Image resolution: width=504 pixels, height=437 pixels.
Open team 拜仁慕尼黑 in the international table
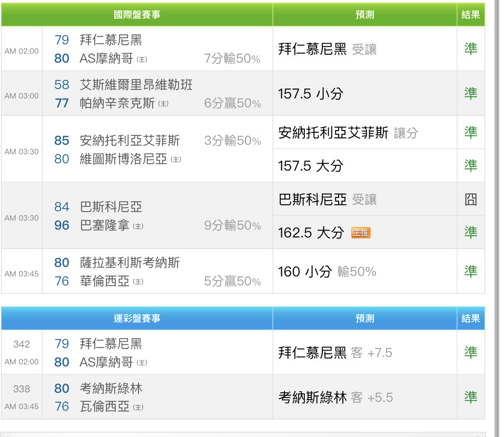[111, 40]
